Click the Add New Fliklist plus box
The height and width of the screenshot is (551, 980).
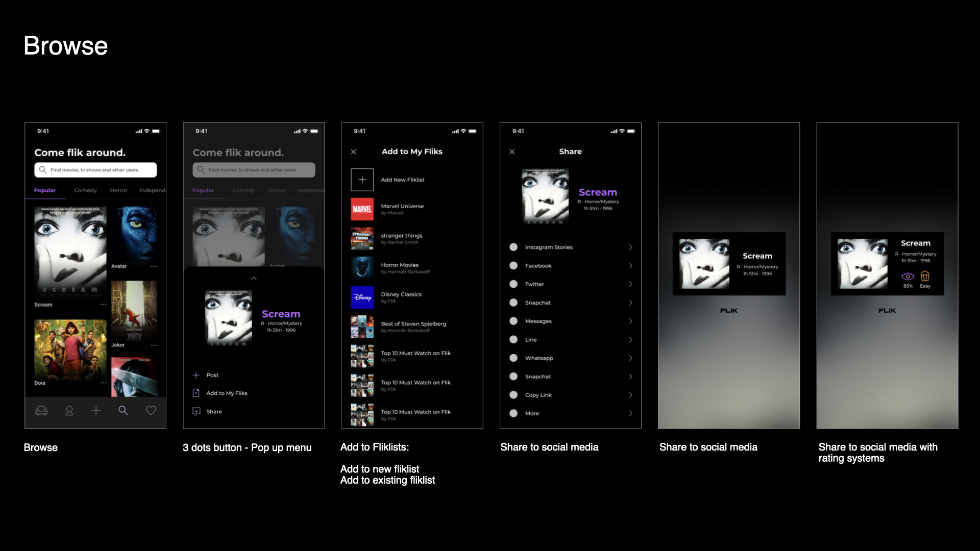(x=362, y=180)
